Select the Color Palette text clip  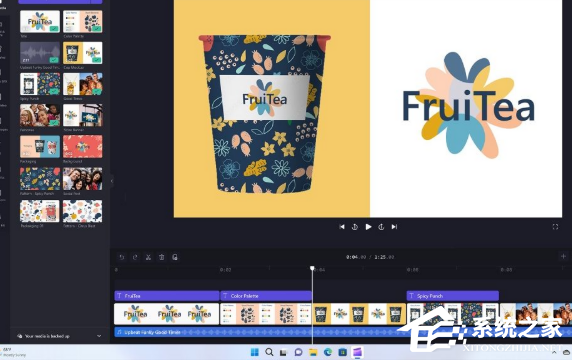[x=266, y=296]
